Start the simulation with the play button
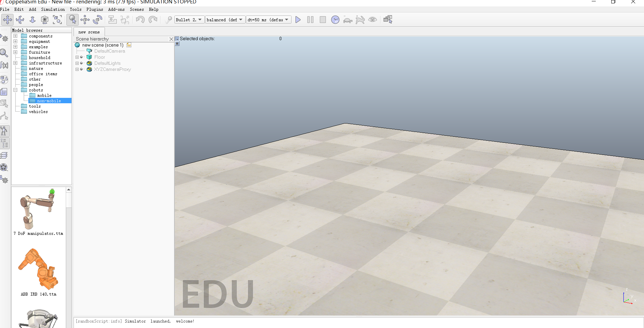The width and height of the screenshot is (644, 328). coord(298,20)
